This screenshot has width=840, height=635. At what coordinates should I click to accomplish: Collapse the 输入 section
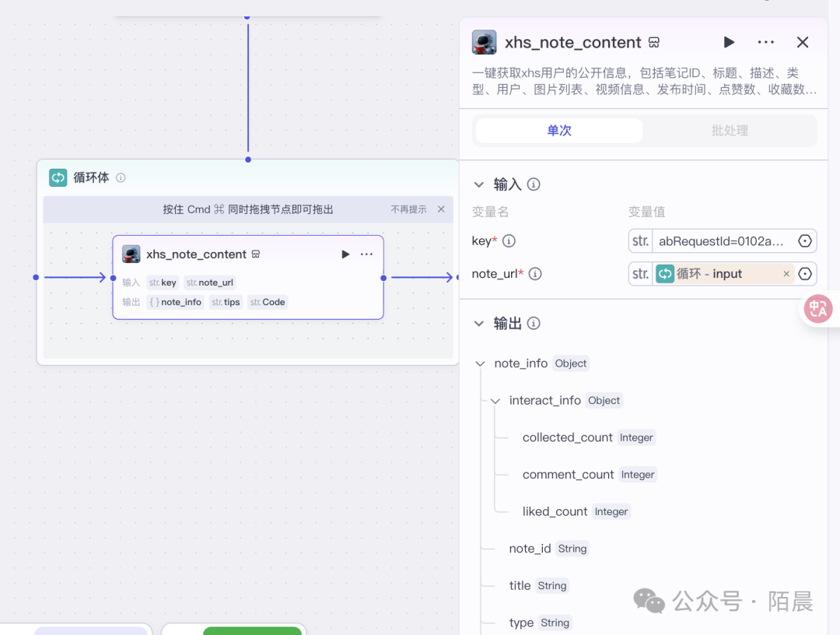click(x=479, y=184)
